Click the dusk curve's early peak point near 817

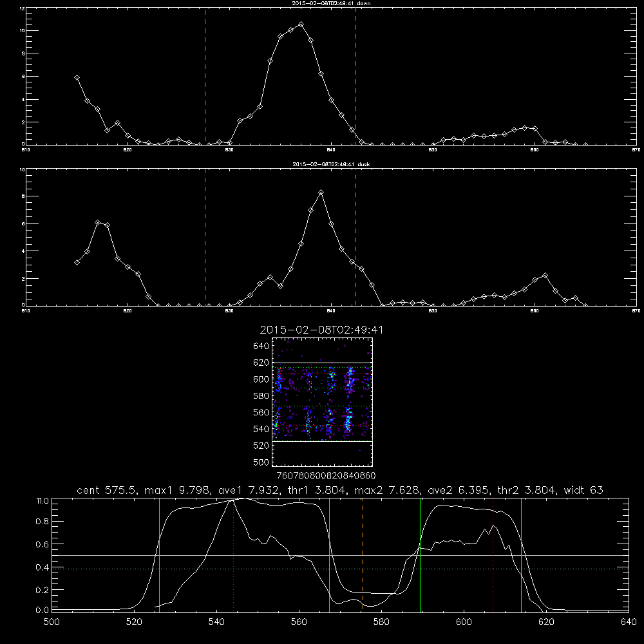98,223
